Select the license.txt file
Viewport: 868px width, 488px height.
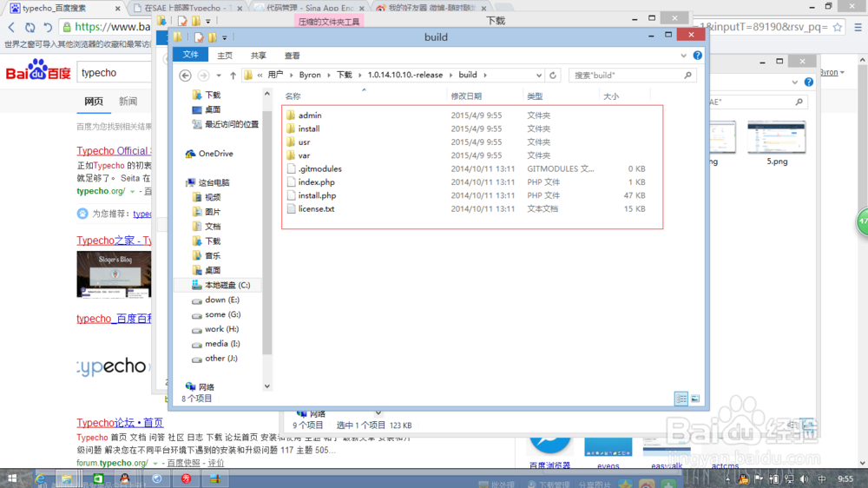(316, 208)
